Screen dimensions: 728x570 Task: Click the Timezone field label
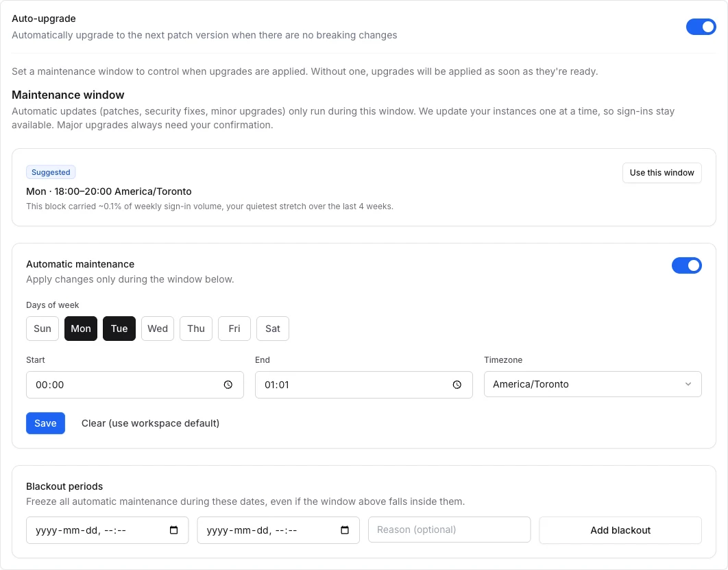pyautogui.click(x=503, y=360)
